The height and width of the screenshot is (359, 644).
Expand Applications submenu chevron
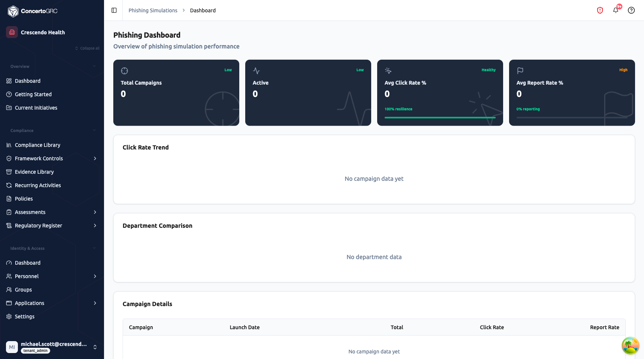point(95,303)
